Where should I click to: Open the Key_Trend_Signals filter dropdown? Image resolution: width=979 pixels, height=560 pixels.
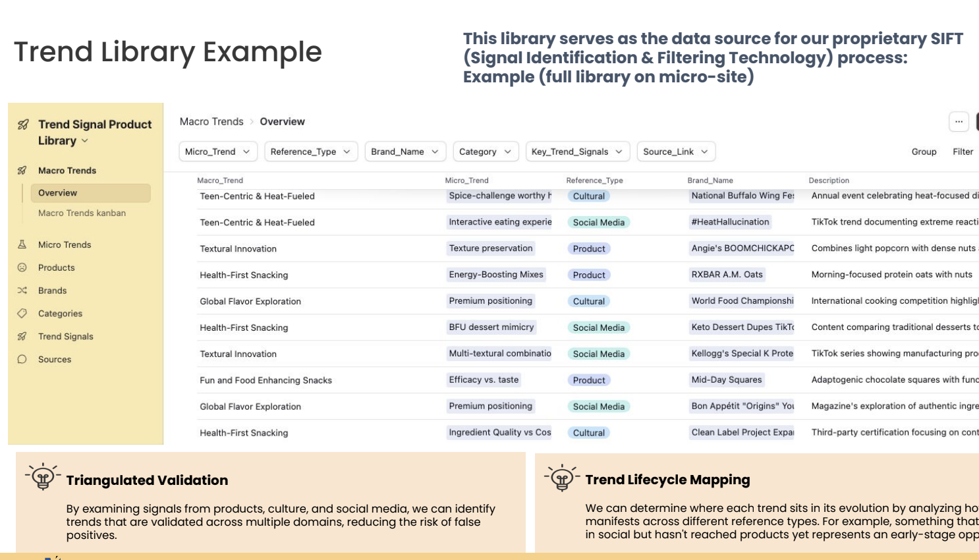(578, 152)
